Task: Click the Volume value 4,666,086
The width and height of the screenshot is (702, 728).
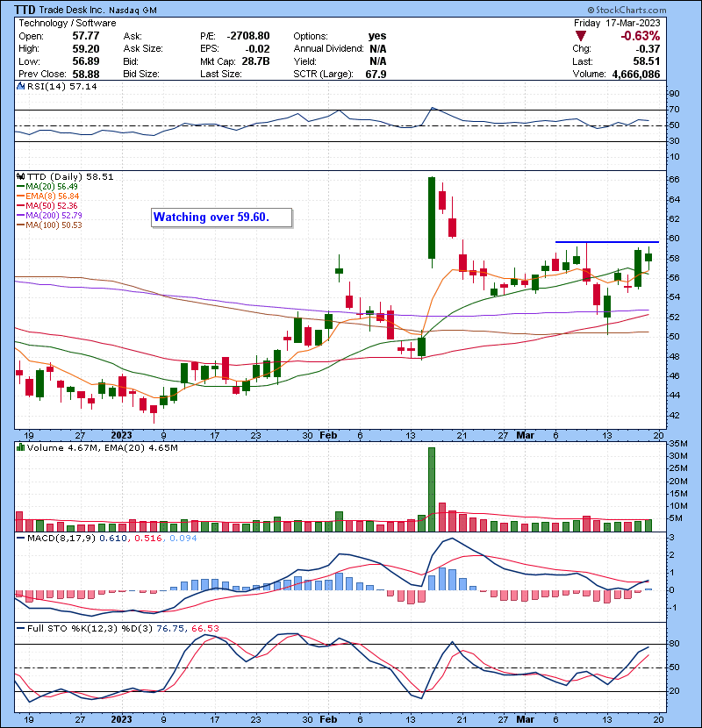Action: (636, 74)
